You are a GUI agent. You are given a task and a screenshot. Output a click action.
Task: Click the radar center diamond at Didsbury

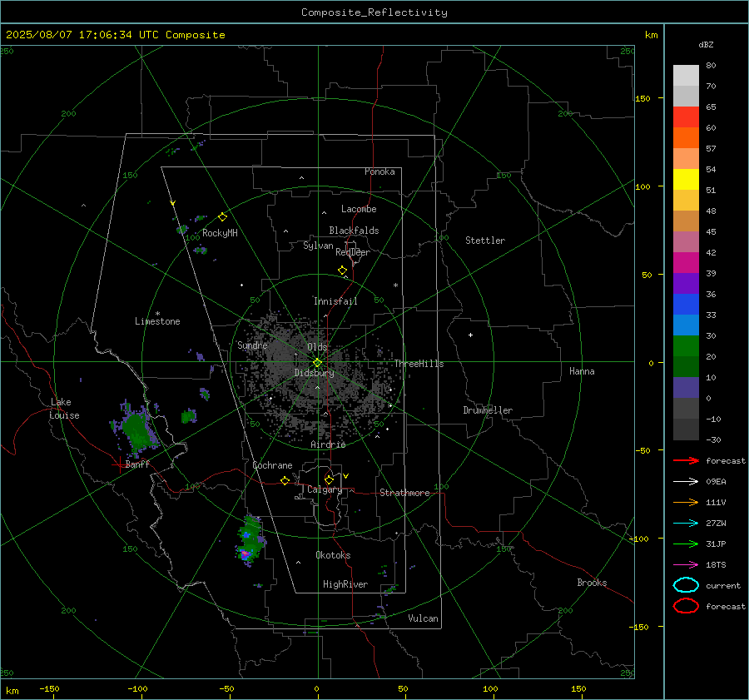click(x=317, y=363)
